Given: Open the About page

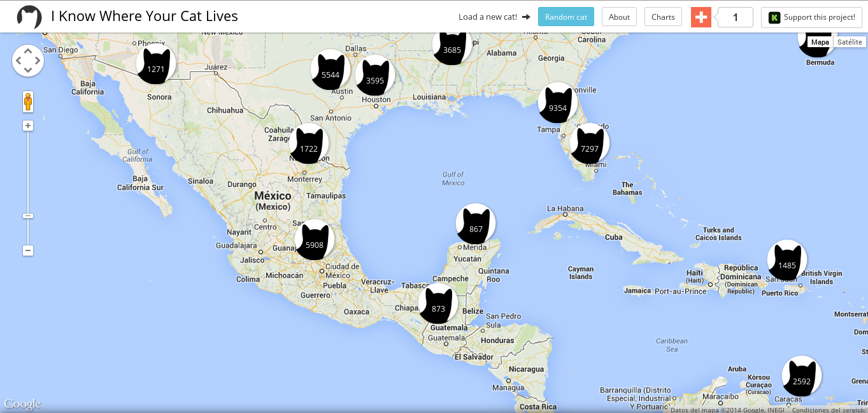Looking at the screenshot, I should point(619,17).
